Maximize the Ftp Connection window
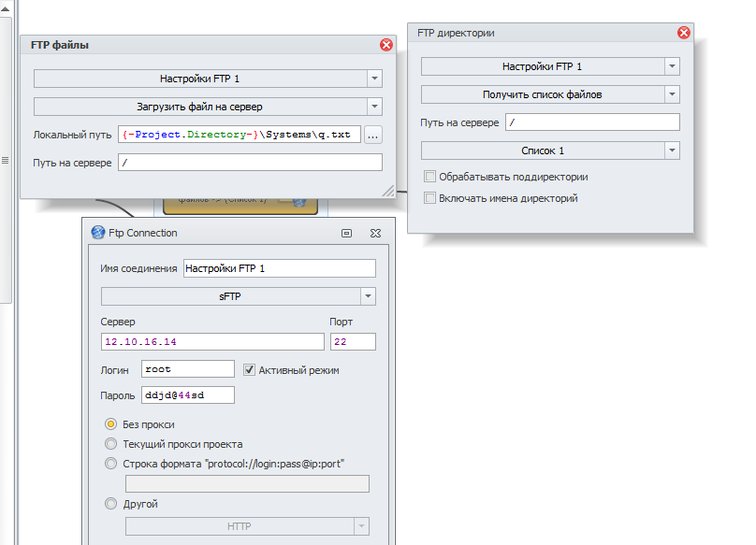756x545 pixels. coord(347,233)
